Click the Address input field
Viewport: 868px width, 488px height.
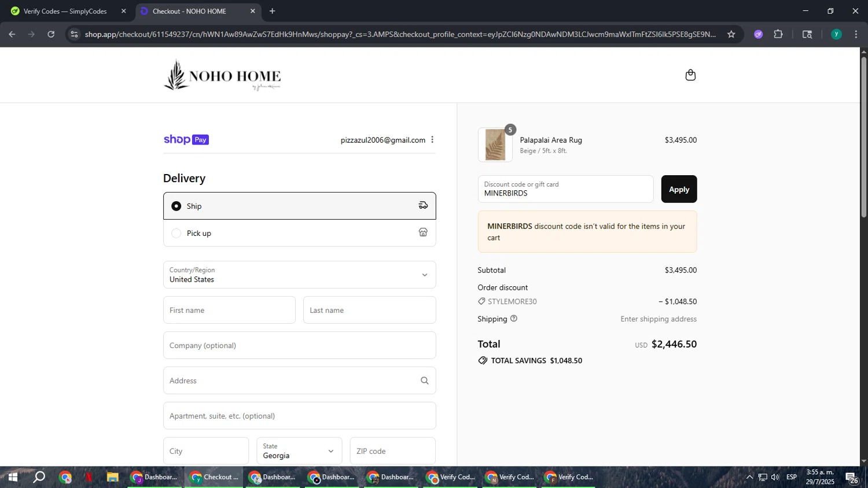tap(300, 380)
